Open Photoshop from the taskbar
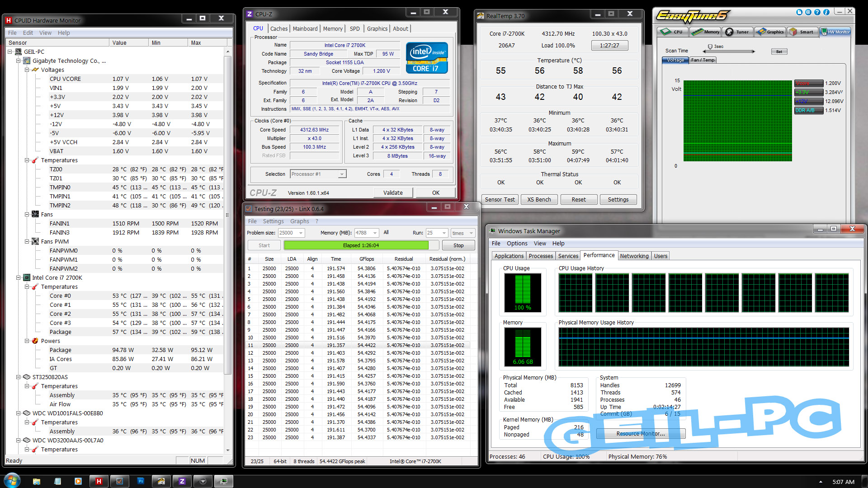 (141, 481)
